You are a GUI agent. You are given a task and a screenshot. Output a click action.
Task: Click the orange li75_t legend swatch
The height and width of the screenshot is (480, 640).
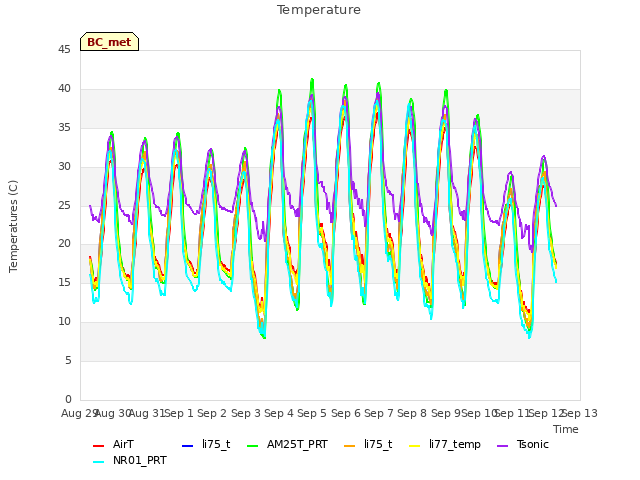[350, 446]
